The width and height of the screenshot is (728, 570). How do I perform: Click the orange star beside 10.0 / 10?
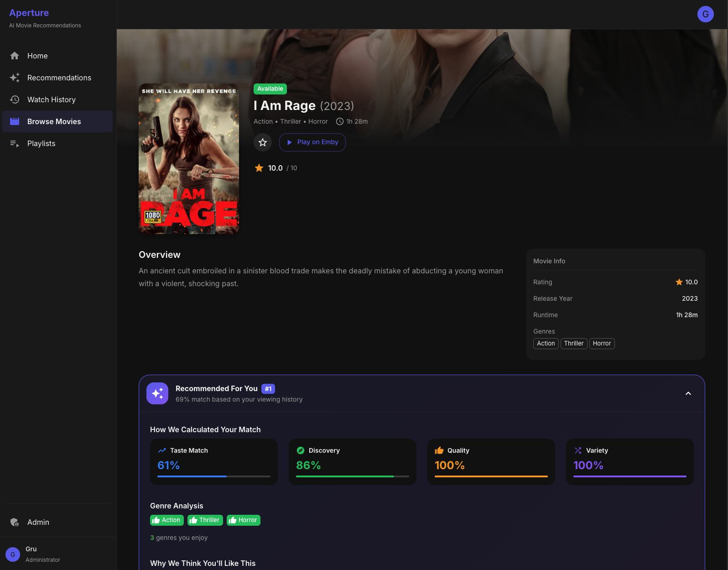pos(259,168)
